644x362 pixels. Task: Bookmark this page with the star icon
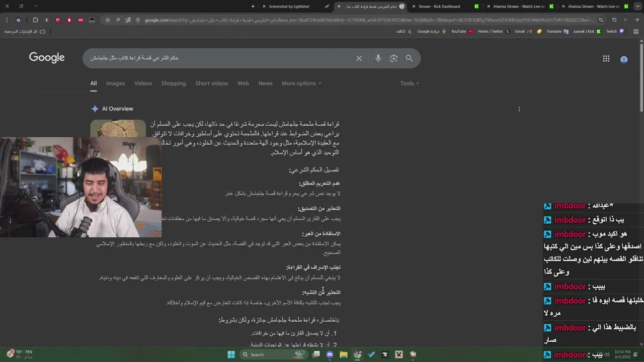(x=108, y=20)
